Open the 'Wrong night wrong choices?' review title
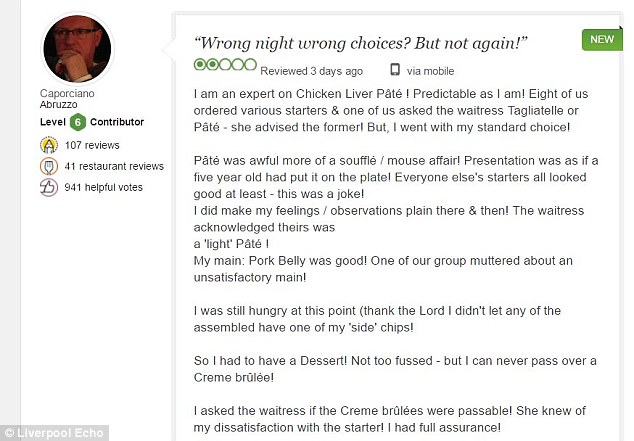Viewport: 634px width, 441px height. tap(360, 43)
